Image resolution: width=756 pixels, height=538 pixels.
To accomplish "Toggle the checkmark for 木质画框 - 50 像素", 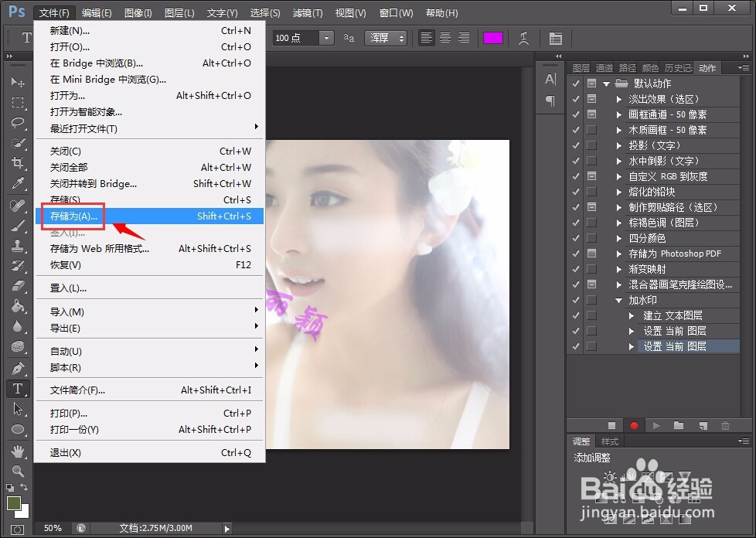I will (x=576, y=130).
